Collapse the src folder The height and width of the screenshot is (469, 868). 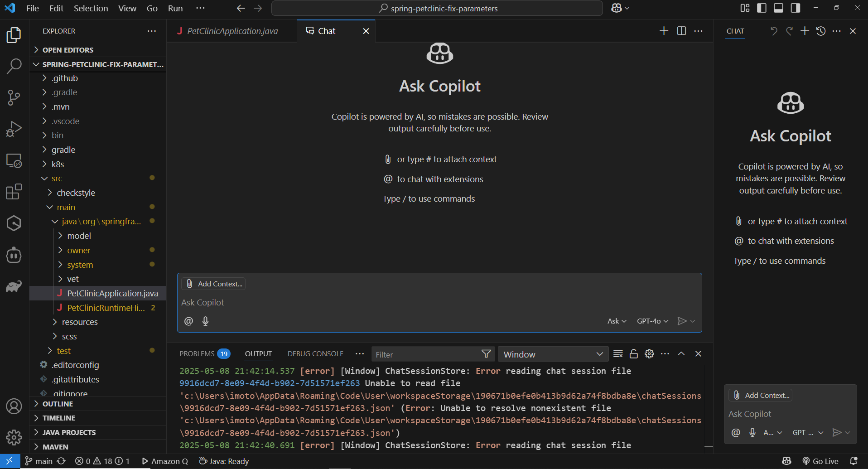[x=98, y=179]
